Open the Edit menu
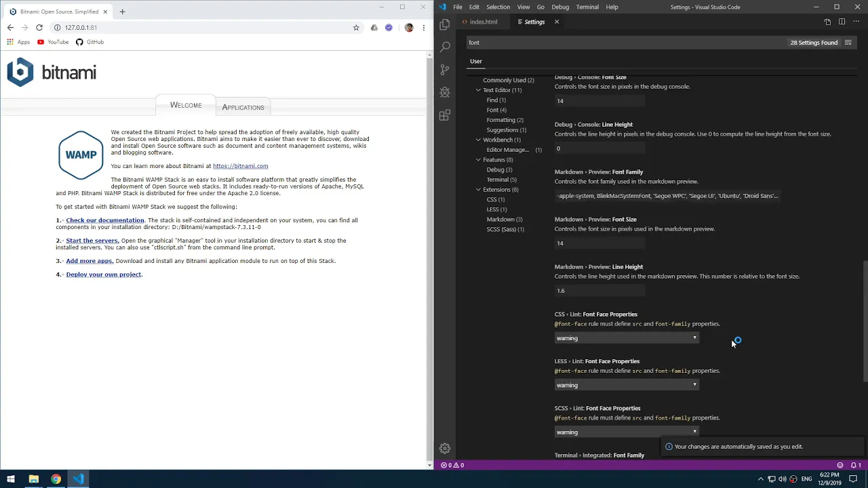 tap(474, 7)
